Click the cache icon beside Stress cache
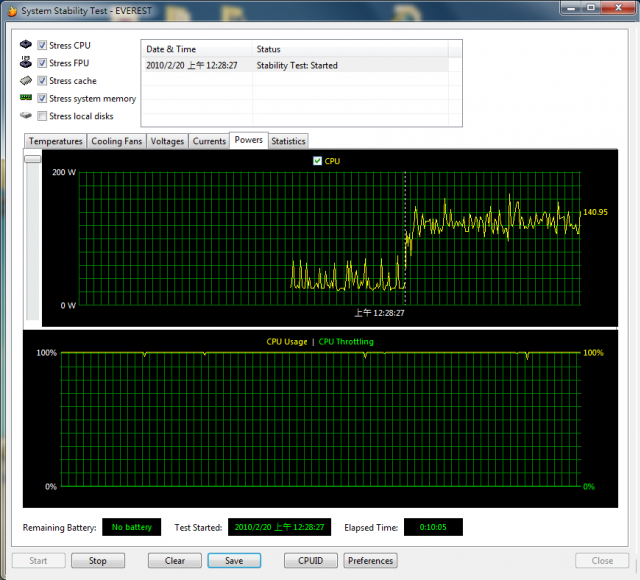This screenshot has height=580, width=640. tap(26, 80)
